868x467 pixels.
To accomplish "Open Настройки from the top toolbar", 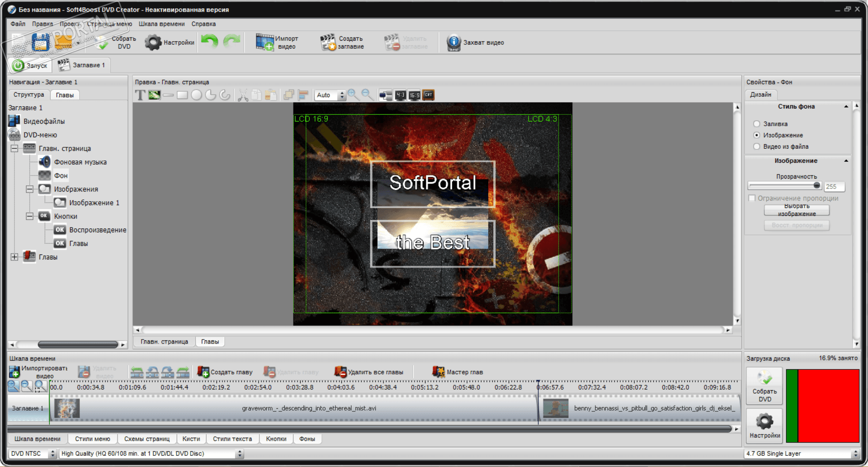I will click(170, 42).
